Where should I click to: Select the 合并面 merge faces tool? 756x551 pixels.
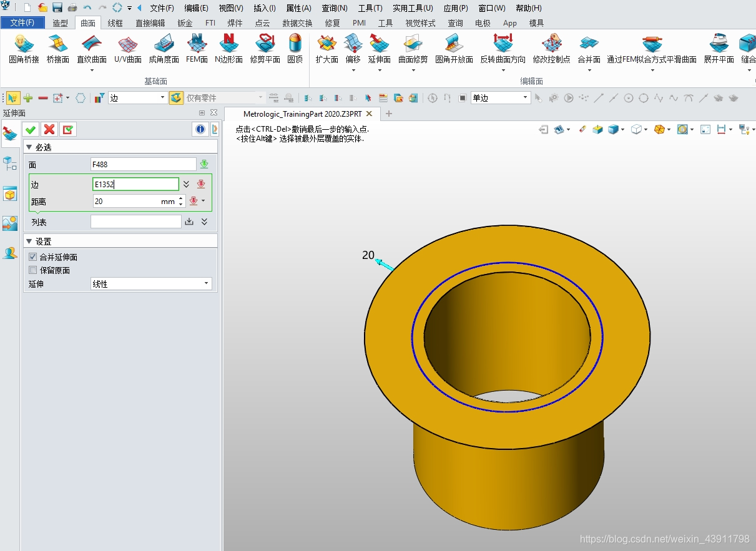tap(589, 49)
